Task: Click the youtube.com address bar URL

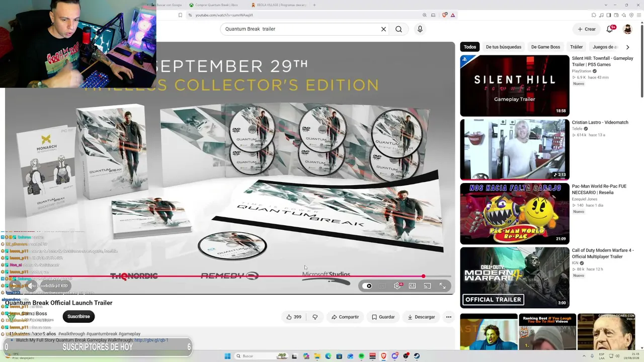Action: (x=224, y=15)
